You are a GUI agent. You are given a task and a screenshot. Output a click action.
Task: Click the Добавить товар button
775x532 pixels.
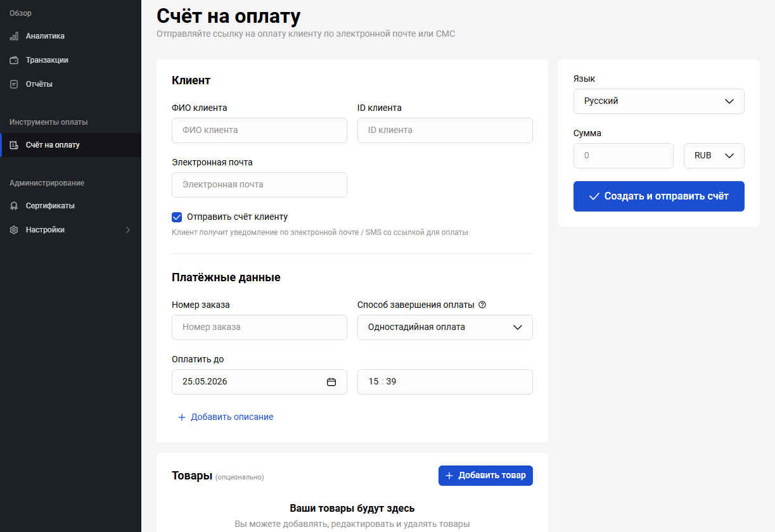[x=485, y=476]
